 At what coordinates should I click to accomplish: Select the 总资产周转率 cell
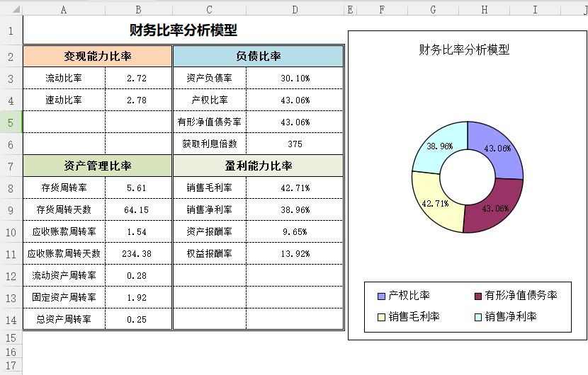click(x=64, y=319)
